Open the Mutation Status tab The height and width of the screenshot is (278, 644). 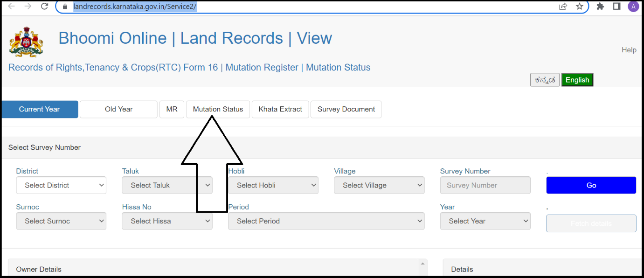218,109
